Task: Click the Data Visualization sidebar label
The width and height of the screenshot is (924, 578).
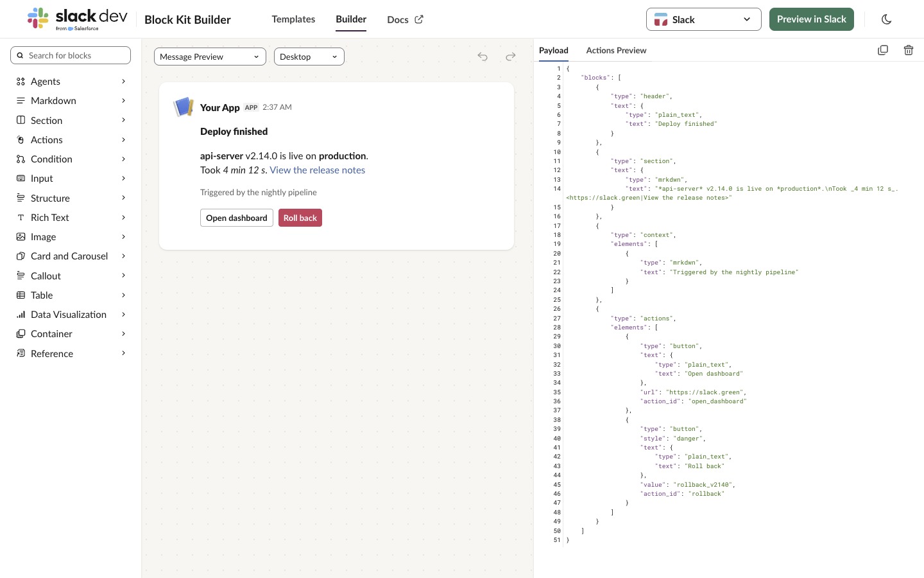Action: tap(69, 315)
